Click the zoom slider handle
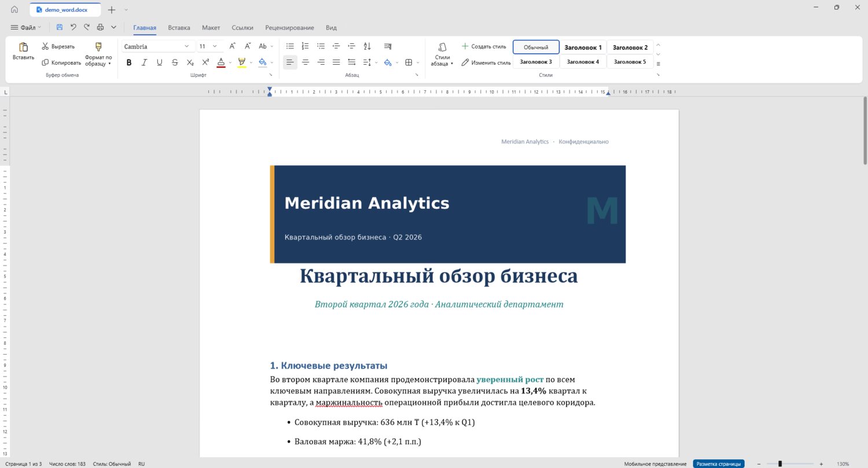Screen dimensions: 868x468 point(780,464)
